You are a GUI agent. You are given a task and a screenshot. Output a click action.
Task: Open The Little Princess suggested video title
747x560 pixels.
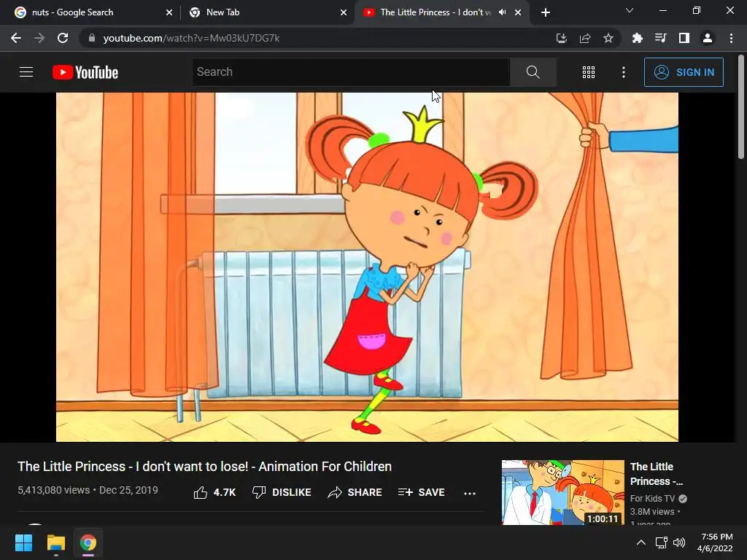click(x=656, y=474)
